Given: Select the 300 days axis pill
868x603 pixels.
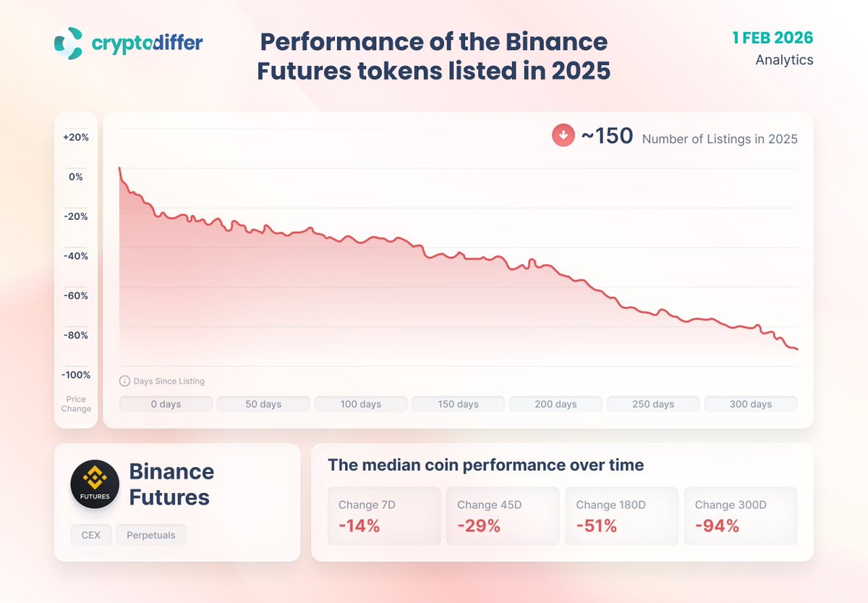Looking at the screenshot, I should 750,404.
